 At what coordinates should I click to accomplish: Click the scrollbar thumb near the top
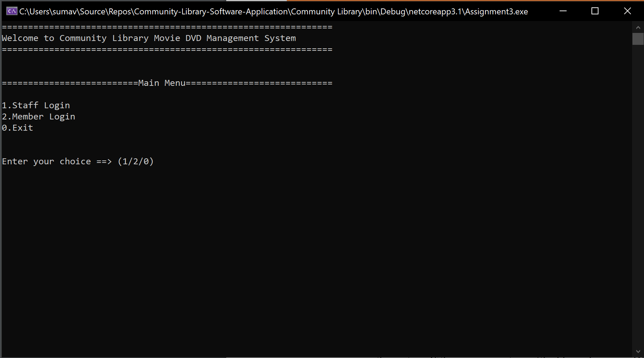coord(638,39)
